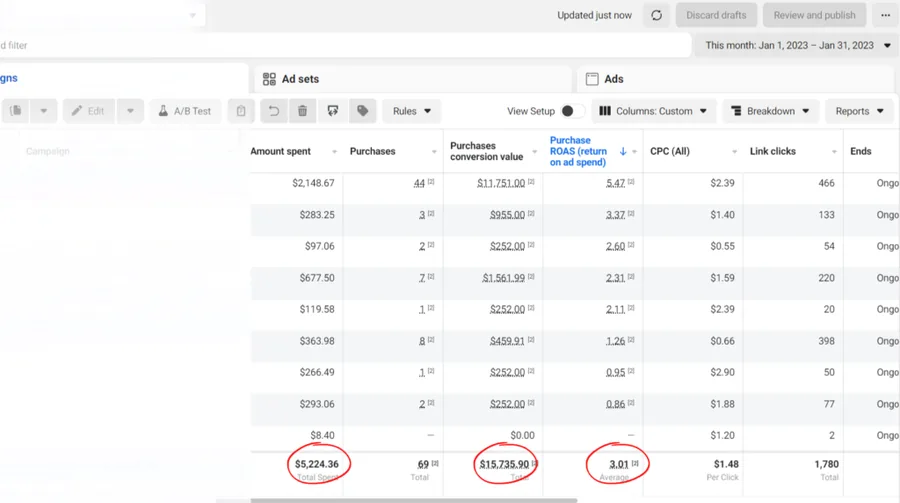This screenshot has width=900, height=503.
Task: Click the Ends column header
Action: click(860, 151)
